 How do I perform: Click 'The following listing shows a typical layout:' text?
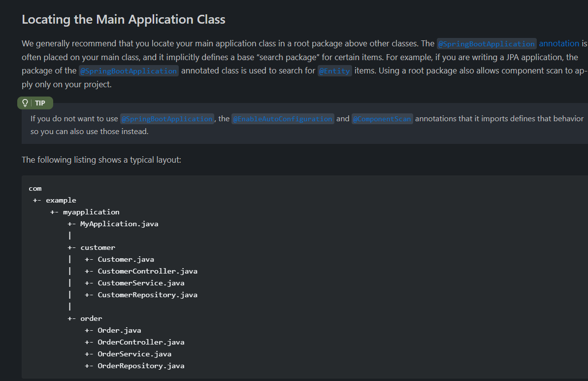tap(101, 160)
